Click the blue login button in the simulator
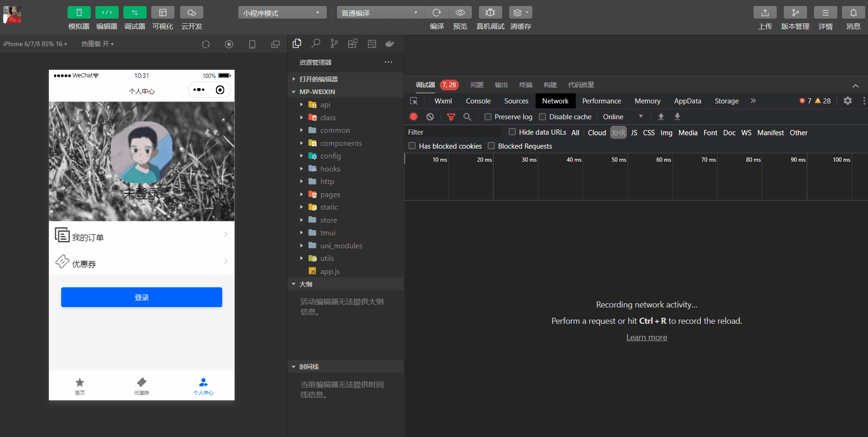 click(x=141, y=297)
